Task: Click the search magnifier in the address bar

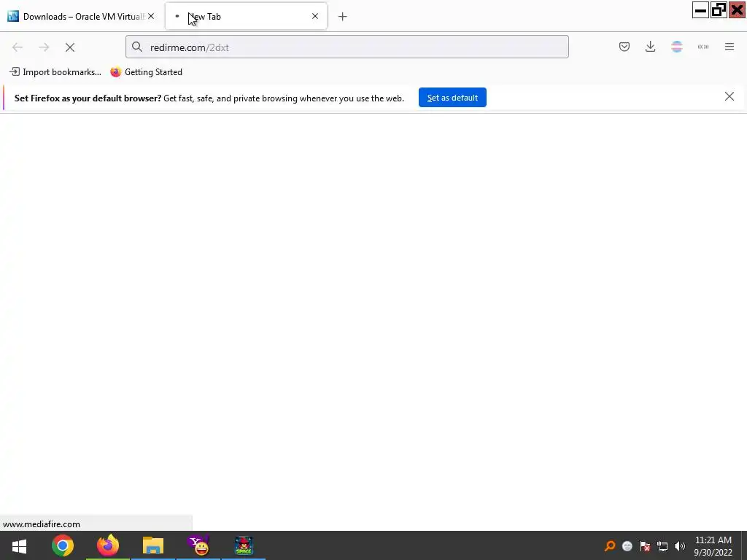Action: pos(137,47)
